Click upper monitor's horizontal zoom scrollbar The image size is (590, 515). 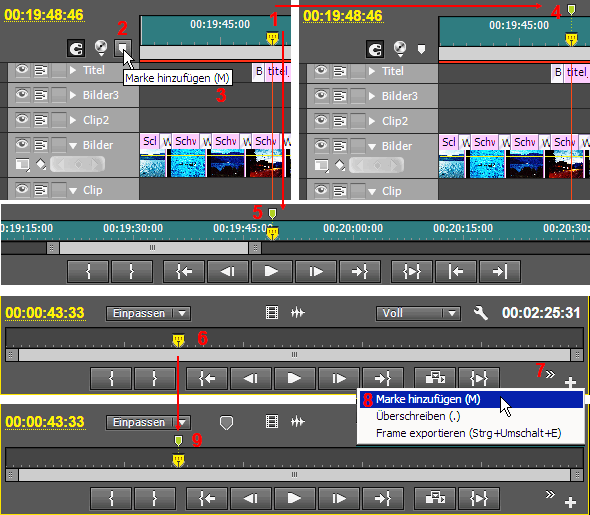point(294,355)
